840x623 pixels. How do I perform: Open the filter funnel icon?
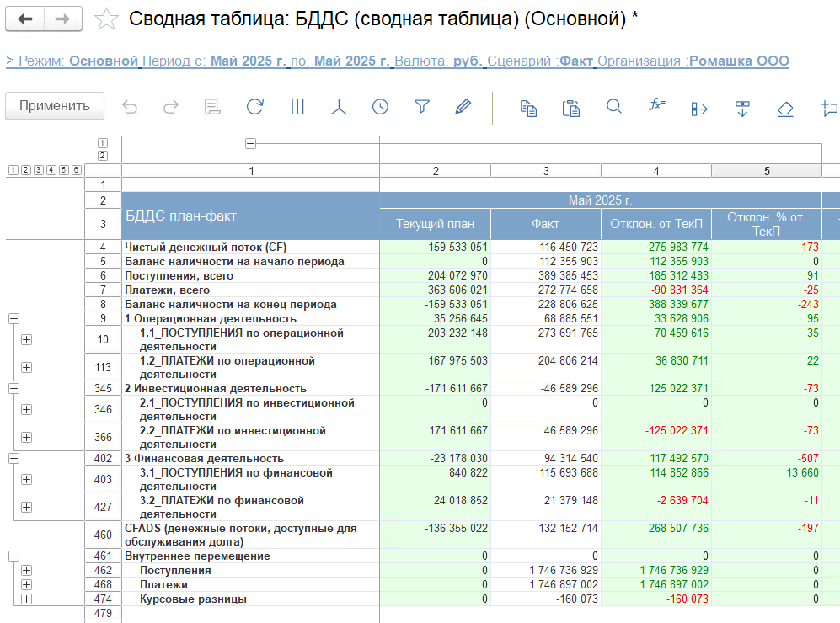[422, 107]
